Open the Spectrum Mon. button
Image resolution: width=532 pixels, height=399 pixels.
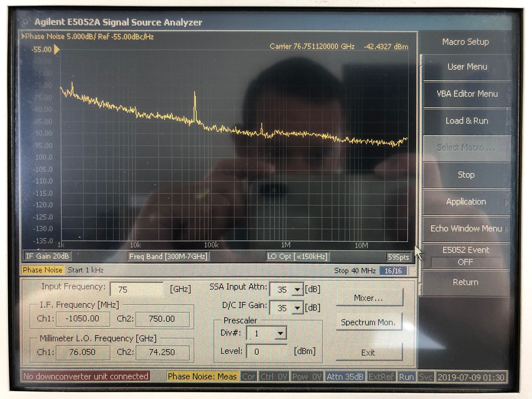click(x=368, y=322)
